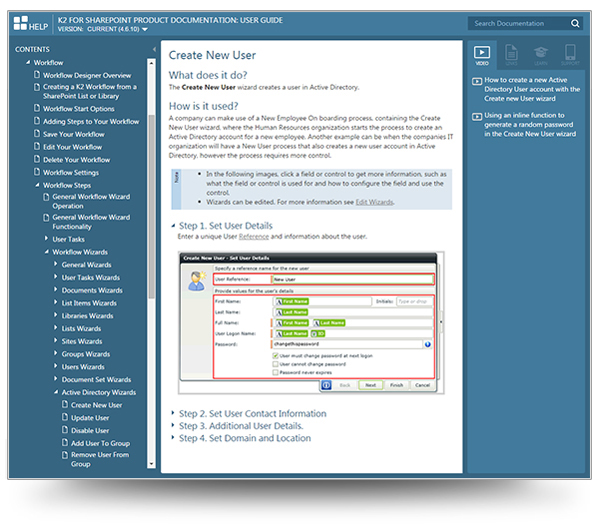Click the contents scrollbar up arrow
The height and width of the screenshot is (524, 599).
pyautogui.click(x=151, y=63)
